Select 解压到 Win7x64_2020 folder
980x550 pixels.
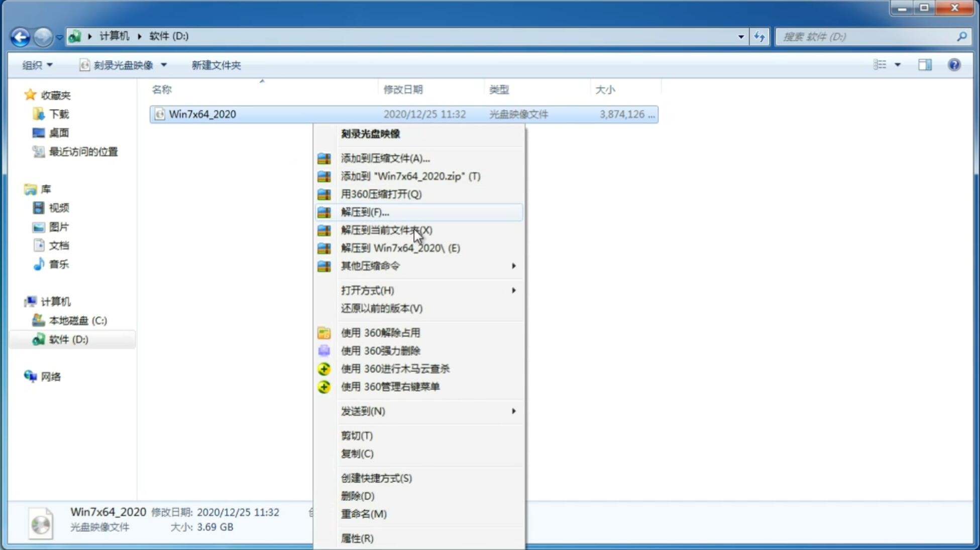(400, 247)
